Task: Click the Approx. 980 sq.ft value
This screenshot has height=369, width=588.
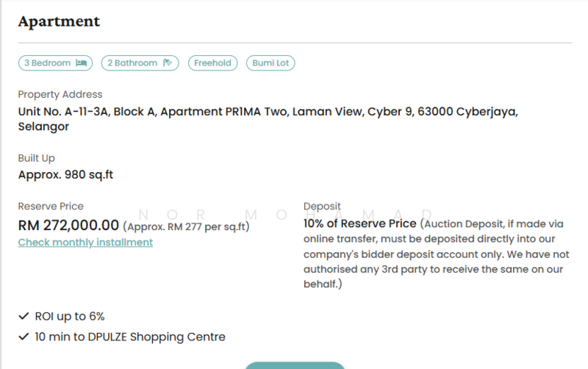Action: tap(65, 175)
